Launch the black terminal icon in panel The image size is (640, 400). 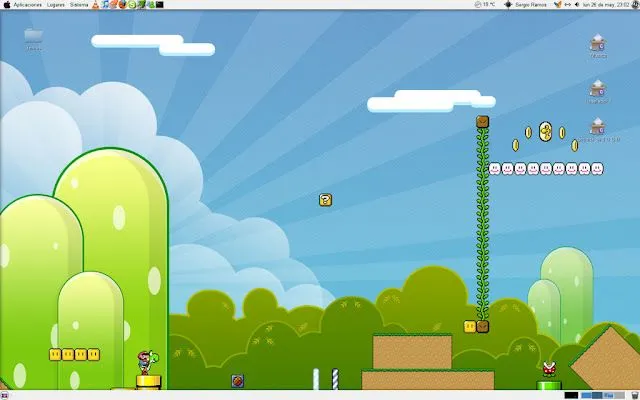(x=160, y=5)
